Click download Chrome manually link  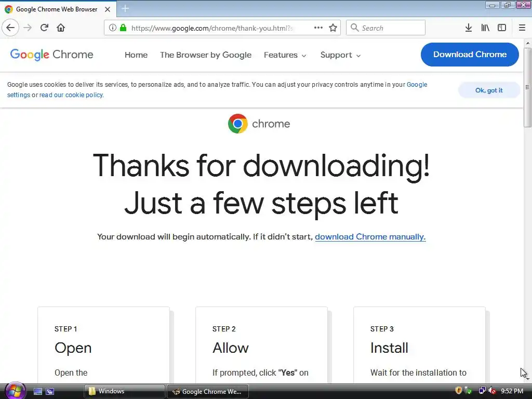[370, 236]
